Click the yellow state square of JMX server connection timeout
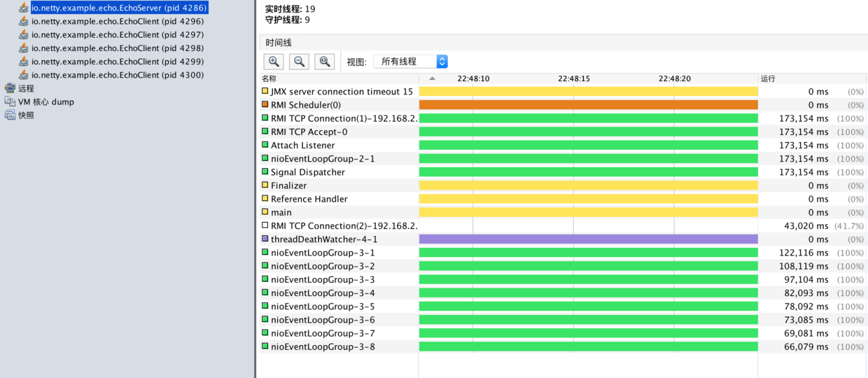Screen dimensions: 868x378 pos(265,91)
